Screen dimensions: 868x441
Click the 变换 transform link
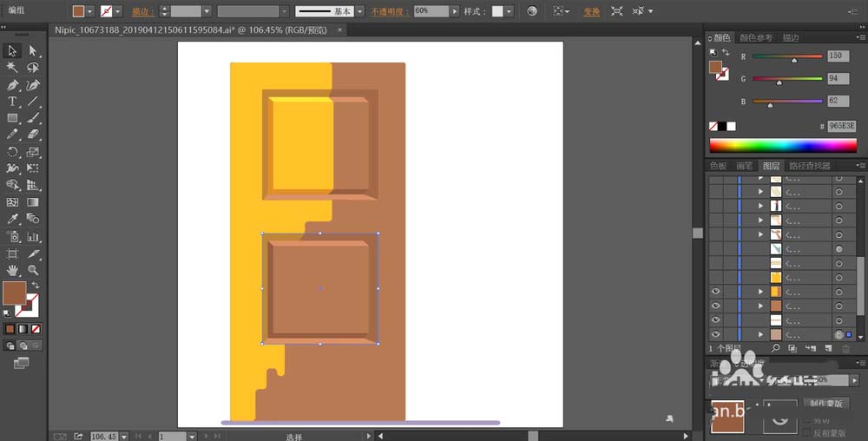[591, 11]
